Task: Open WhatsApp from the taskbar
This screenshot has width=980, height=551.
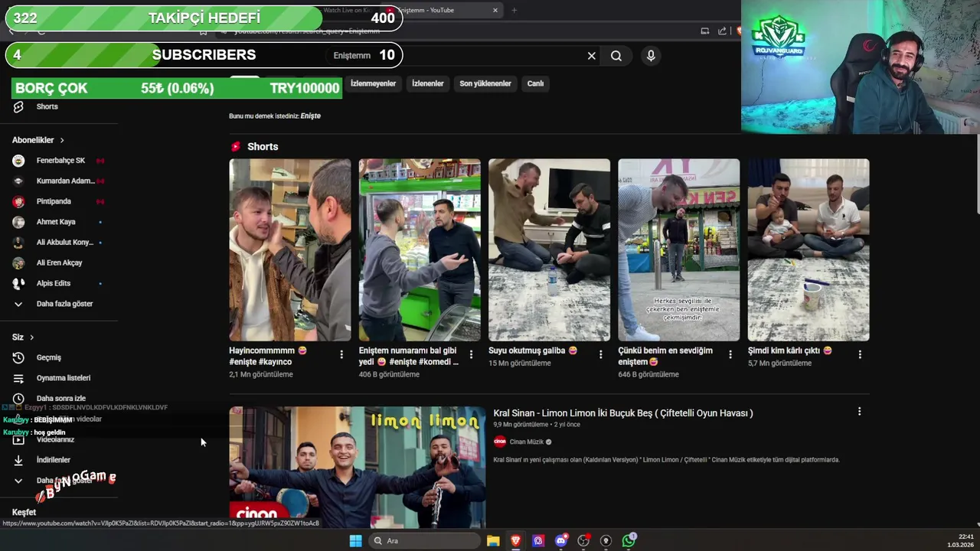Action: (629, 541)
